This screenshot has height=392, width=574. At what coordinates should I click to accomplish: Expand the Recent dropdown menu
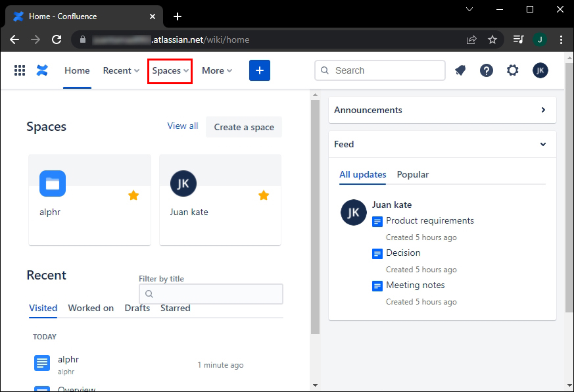[121, 70]
